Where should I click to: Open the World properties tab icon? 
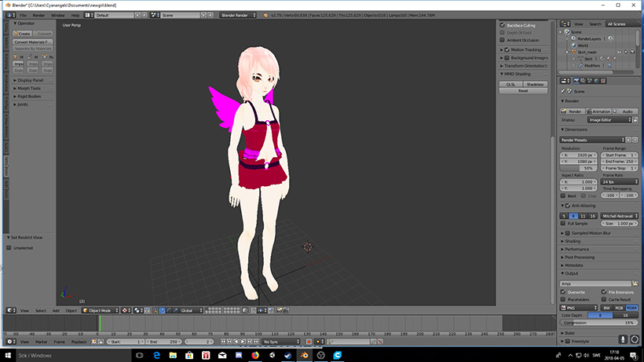[x=596, y=81]
